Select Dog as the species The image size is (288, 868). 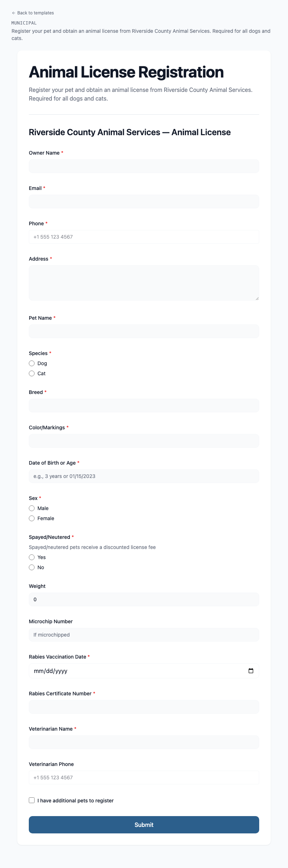coord(32,363)
